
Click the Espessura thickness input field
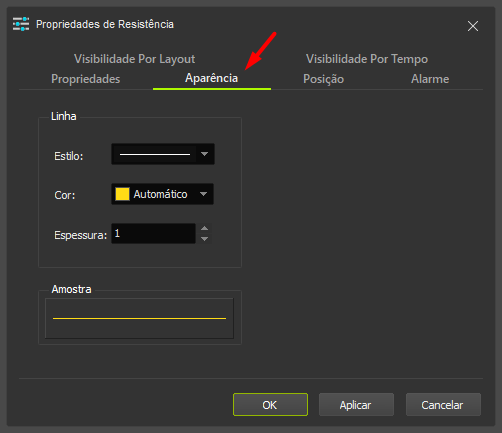click(x=153, y=233)
